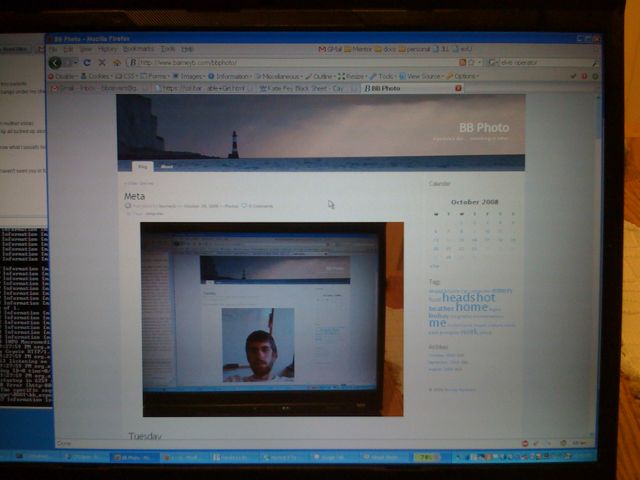The width and height of the screenshot is (640, 480).
Task: Open the Forms menu on Web Developer toolbar
Action: point(154,76)
